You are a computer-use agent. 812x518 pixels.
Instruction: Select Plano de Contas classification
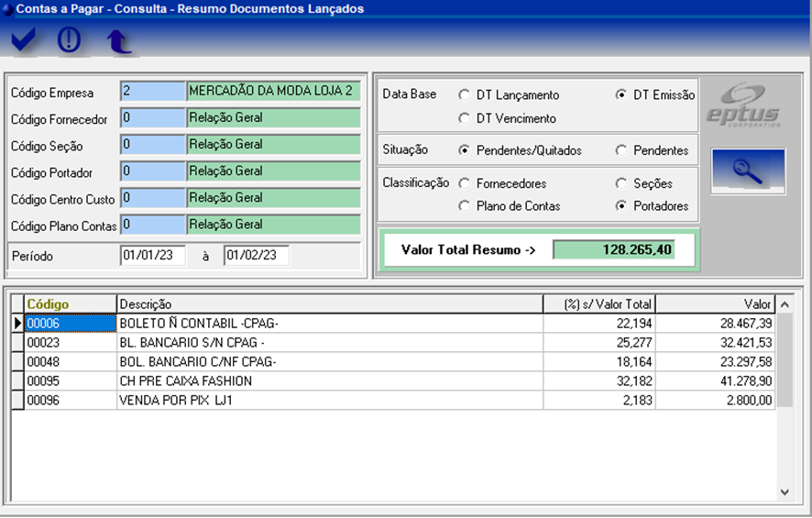pyautogui.click(x=465, y=206)
